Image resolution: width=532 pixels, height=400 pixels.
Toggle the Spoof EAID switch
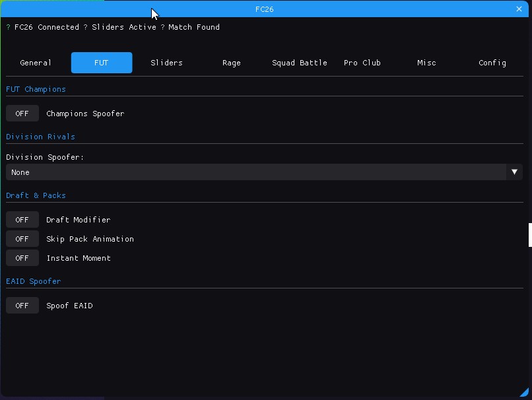click(x=22, y=306)
